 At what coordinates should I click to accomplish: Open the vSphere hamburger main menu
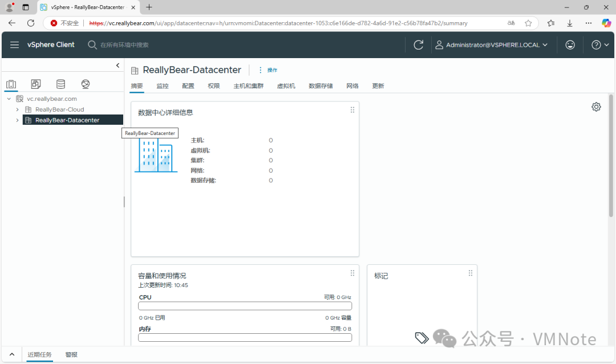click(x=14, y=44)
